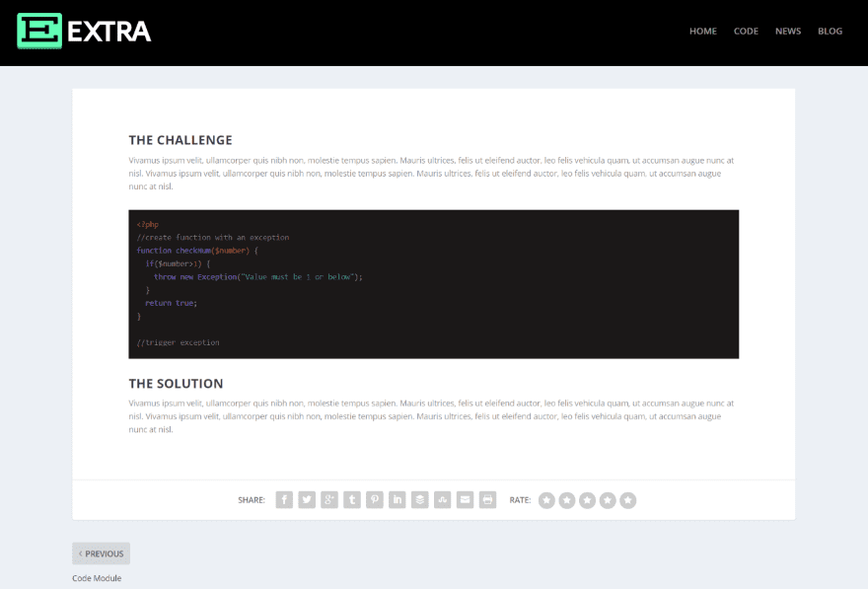The width and height of the screenshot is (868, 589).
Task: Click the Buffer share icon
Action: point(420,500)
